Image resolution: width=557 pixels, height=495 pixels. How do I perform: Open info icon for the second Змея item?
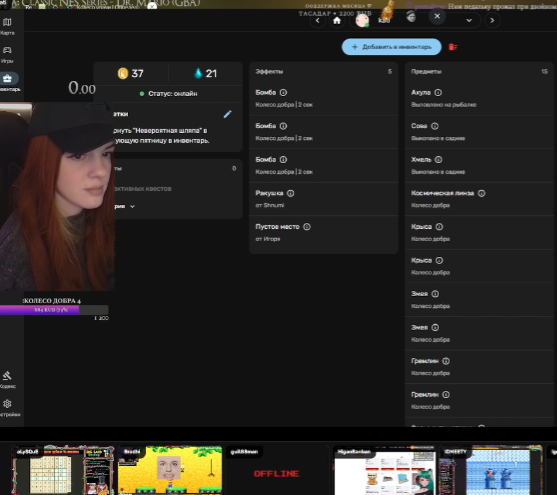pos(435,328)
